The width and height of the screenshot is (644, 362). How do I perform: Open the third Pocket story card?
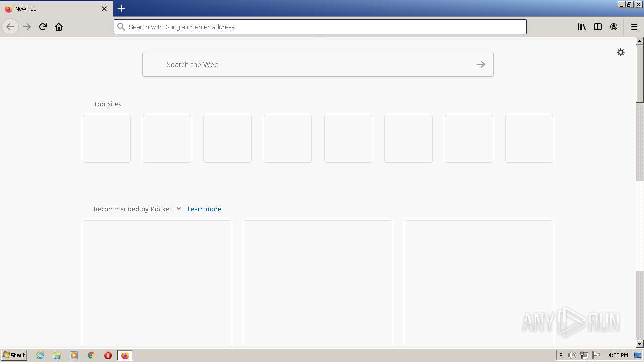(479, 284)
